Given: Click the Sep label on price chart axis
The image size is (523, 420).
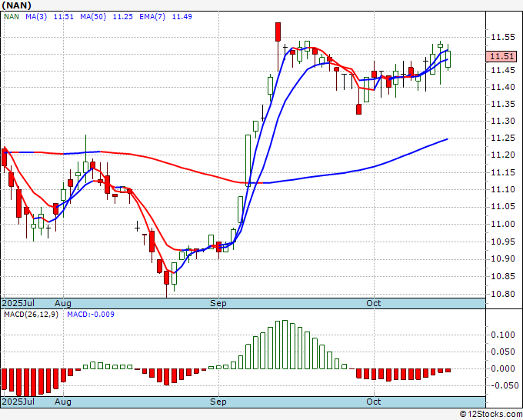Looking at the screenshot, I should point(218,303).
